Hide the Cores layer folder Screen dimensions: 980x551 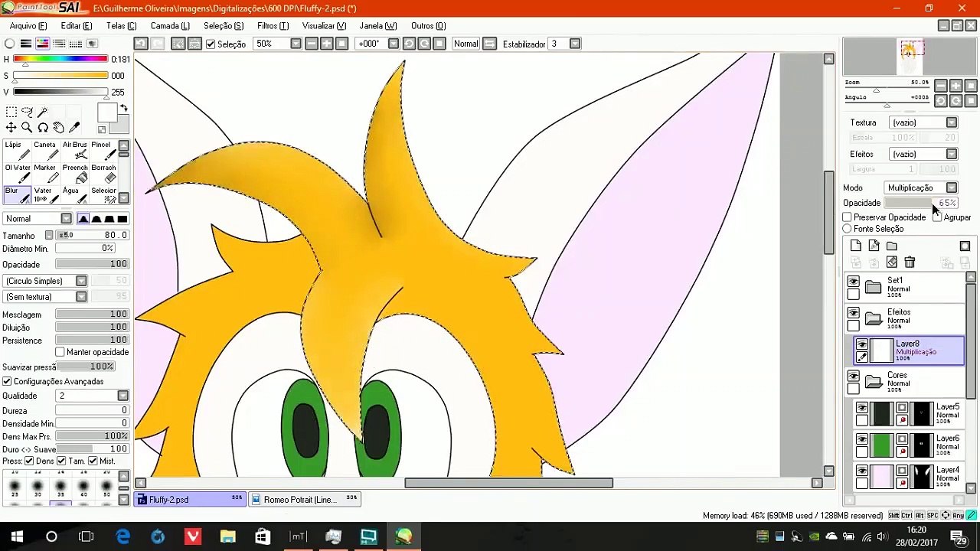click(x=854, y=377)
